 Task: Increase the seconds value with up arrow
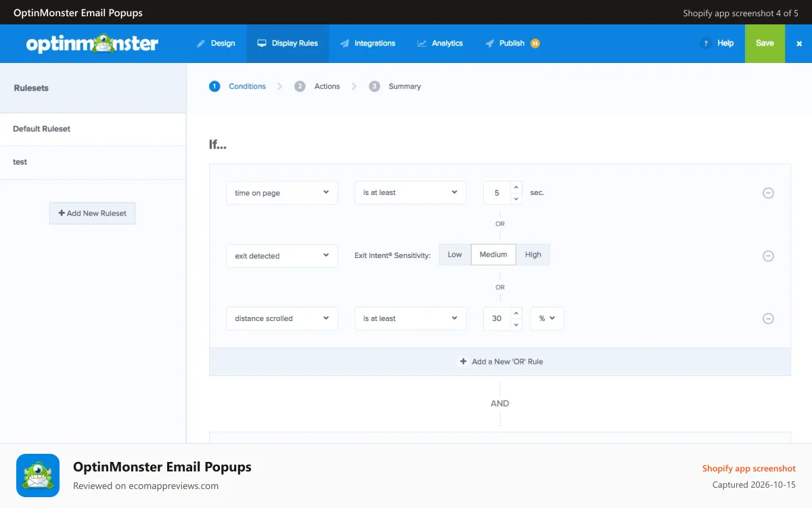click(516, 188)
